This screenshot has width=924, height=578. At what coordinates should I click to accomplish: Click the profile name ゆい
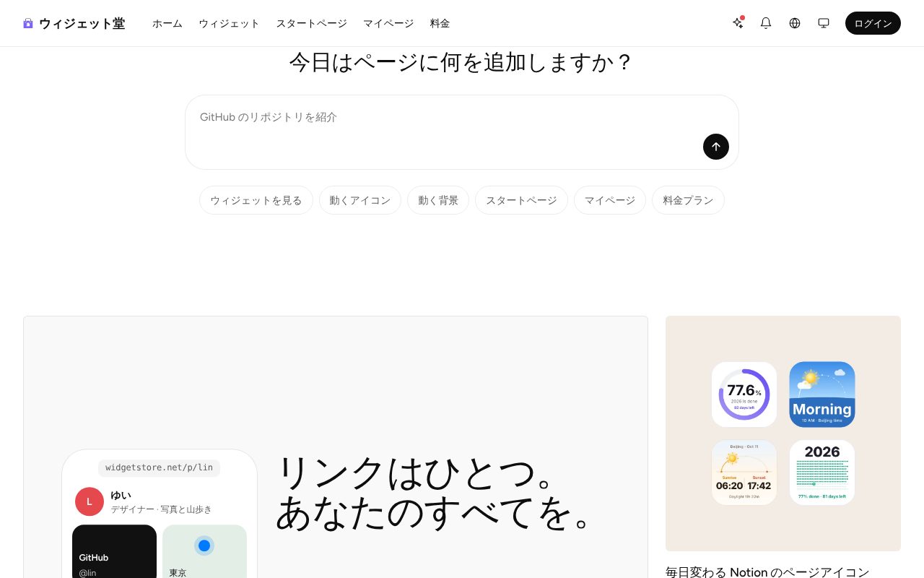(121, 495)
